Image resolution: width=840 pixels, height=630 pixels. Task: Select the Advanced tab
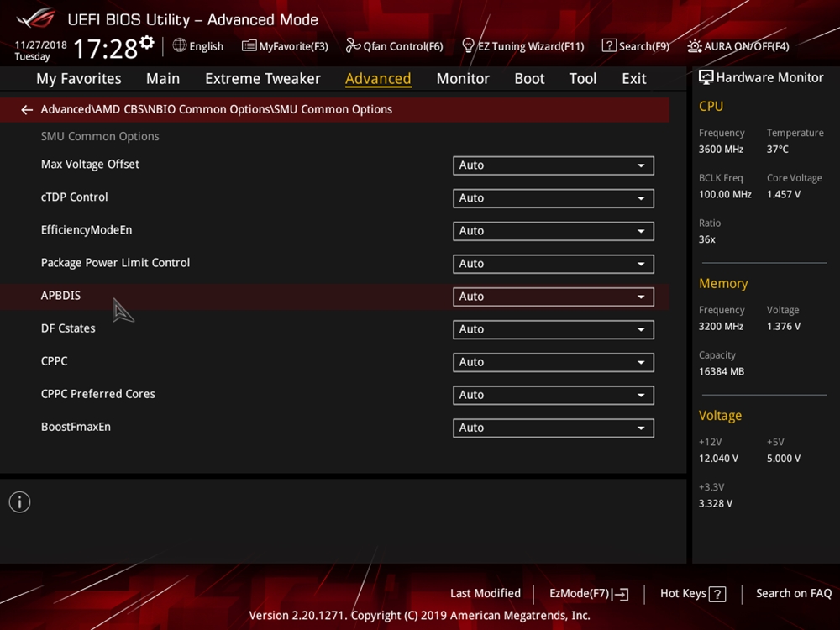coord(378,79)
